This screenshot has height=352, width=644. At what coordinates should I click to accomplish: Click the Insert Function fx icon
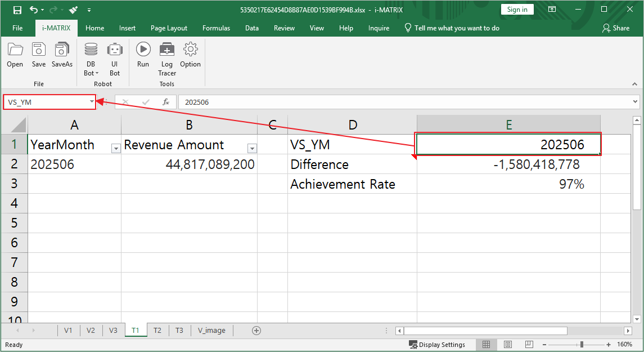166,102
